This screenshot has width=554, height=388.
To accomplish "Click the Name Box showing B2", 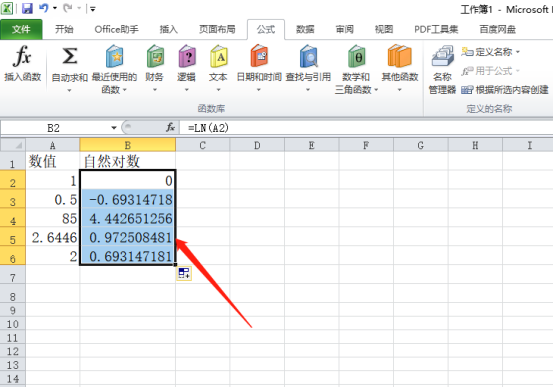I will (x=53, y=128).
